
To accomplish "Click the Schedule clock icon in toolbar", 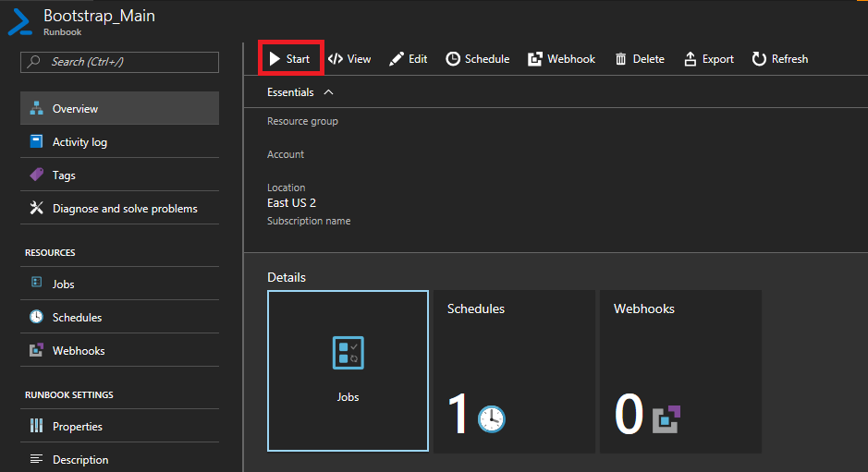I will (453, 59).
